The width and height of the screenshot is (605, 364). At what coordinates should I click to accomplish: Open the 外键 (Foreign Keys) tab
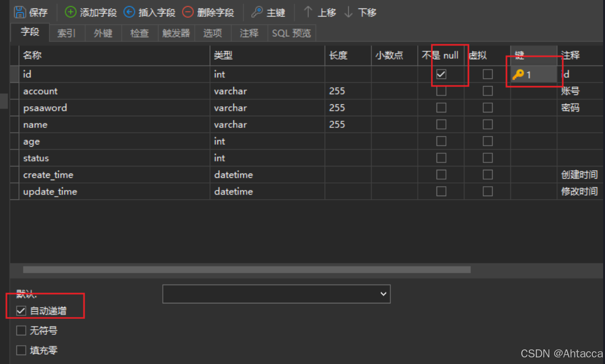coord(103,33)
